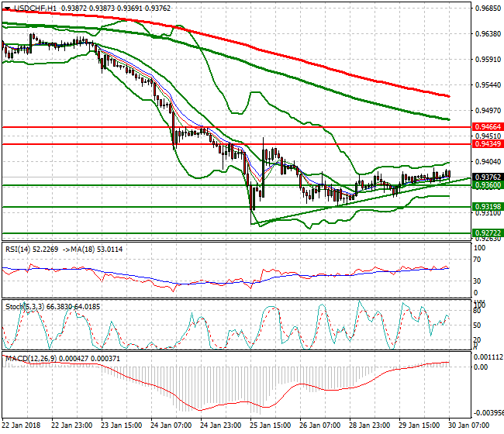Click the 25 Jan 15:00 time label
This screenshot has height=434, width=504.
pos(271,425)
